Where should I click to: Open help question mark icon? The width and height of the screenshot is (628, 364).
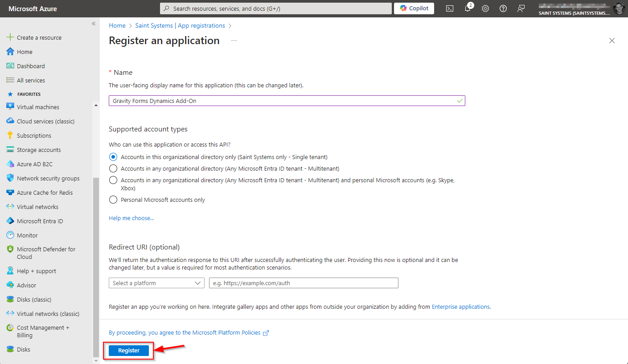503,8
